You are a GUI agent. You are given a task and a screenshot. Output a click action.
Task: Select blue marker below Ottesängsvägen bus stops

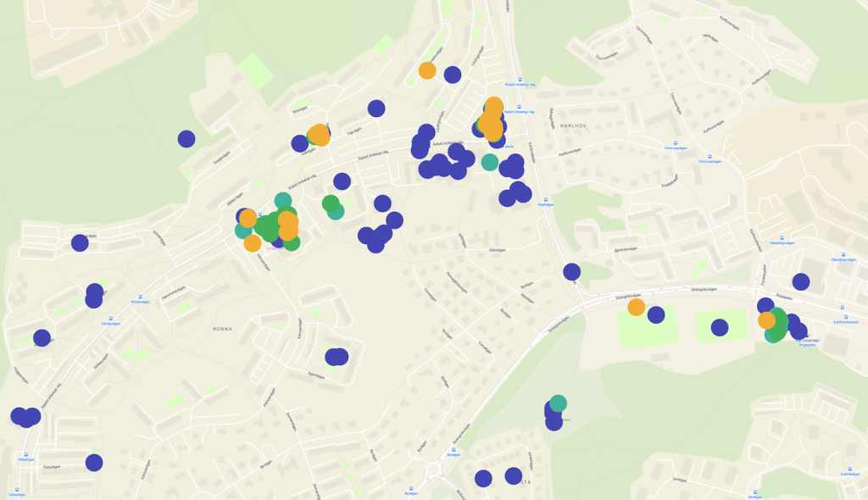click(x=800, y=282)
